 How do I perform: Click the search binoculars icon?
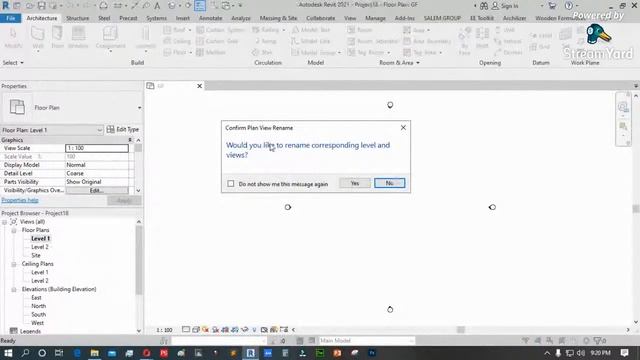[484, 6]
